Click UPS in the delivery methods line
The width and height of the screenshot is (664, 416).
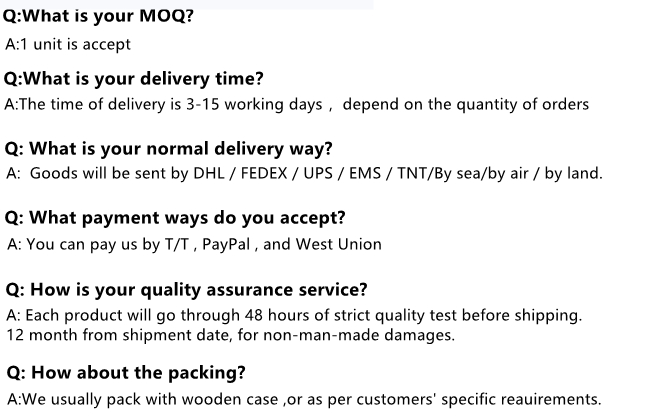(318, 173)
